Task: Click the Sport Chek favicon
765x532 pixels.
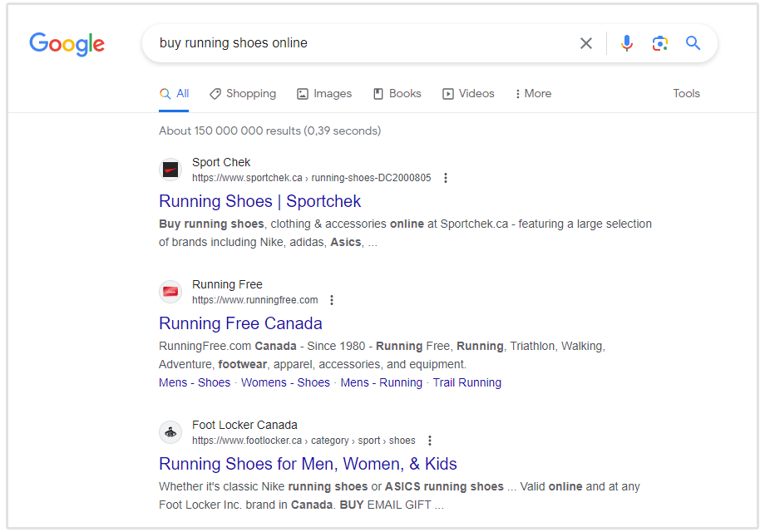Action: point(170,170)
